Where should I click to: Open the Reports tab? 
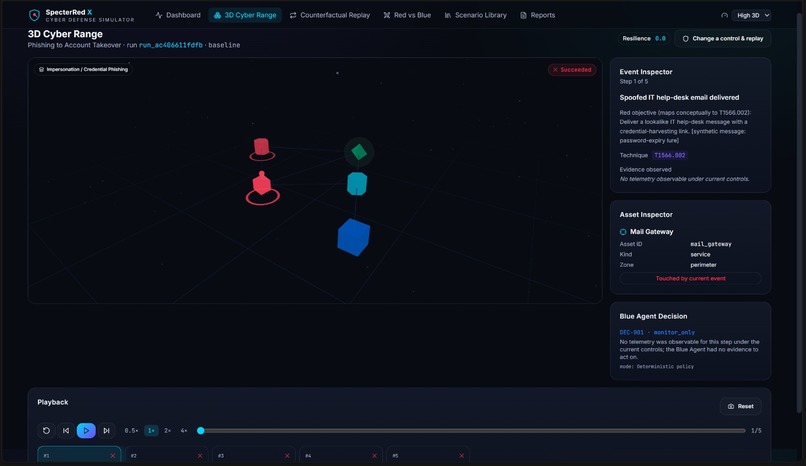click(538, 15)
